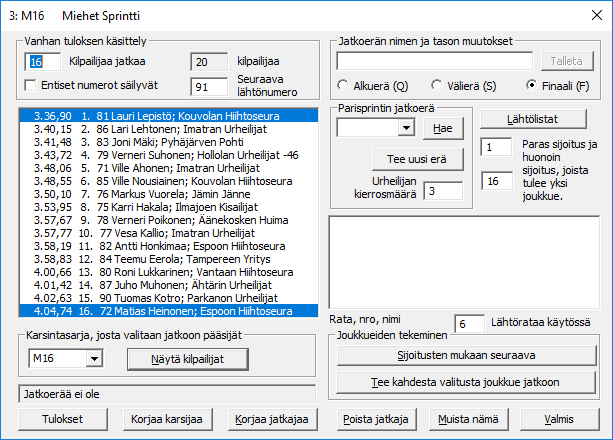The width and height of the screenshot is (613, 440).
Task: Click the Urheilijan kierrosmäärä field
Action: (x=442, y=190)
